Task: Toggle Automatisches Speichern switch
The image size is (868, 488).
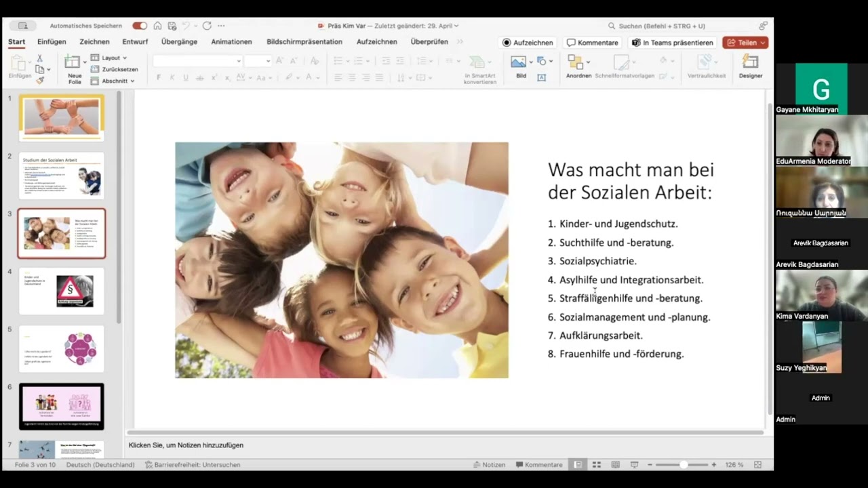Action: pyautogui.click(x=140, y=26)
